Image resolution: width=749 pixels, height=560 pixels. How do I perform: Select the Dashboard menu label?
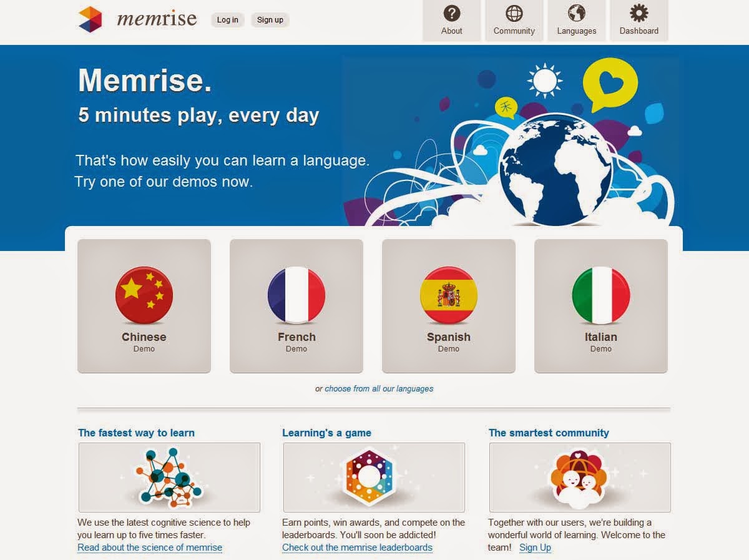click(639, 31)
